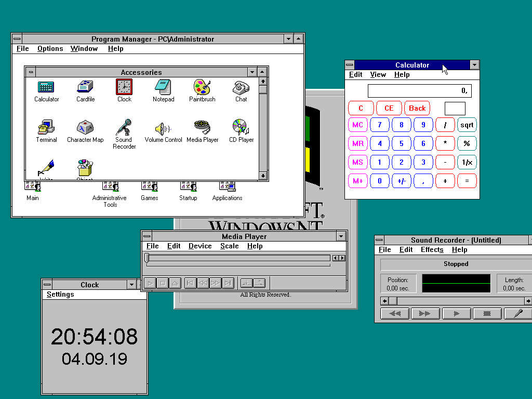Open the Sound Recorder control menu box

[379, 240]
